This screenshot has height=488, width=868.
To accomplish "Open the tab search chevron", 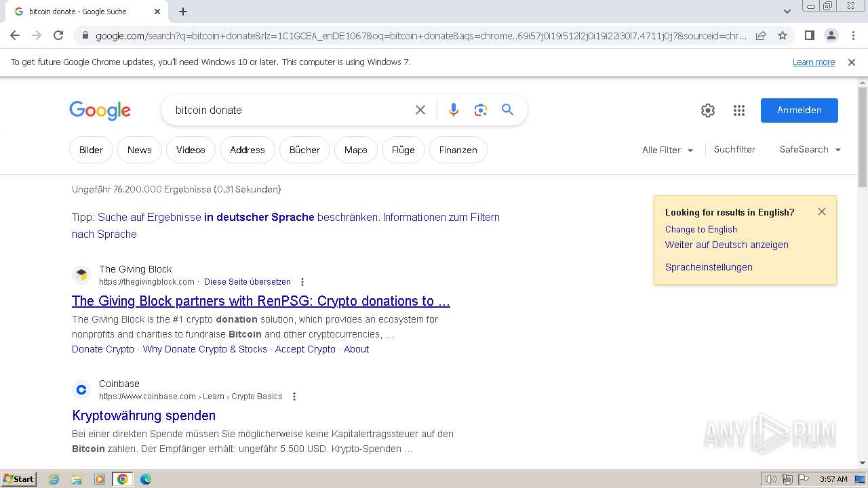I will pos(787,12).
